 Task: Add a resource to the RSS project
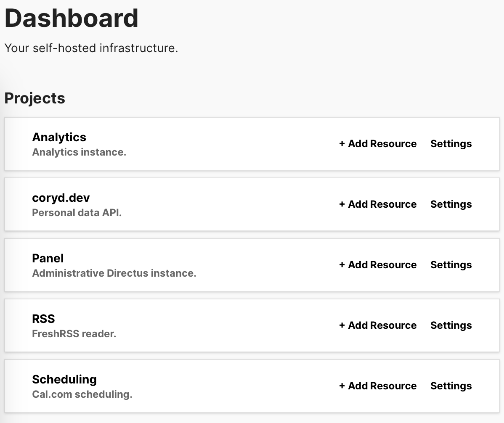point(377,325)
